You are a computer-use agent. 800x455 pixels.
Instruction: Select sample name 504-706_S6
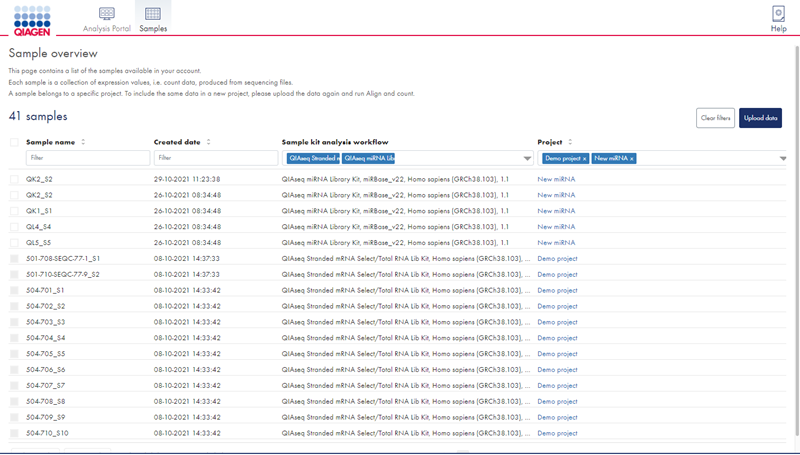click(x=45, y=369)
